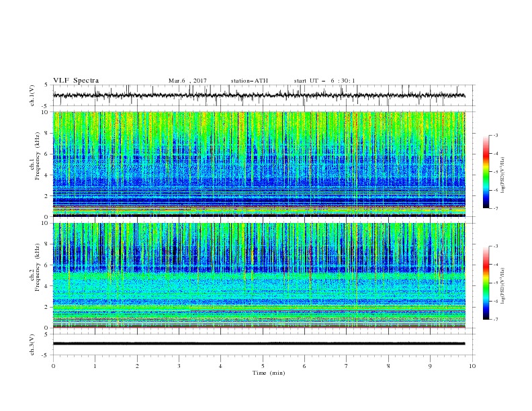Select the "ch.3(V)" axis label
The width and height of the screenshot is (532, 411).
(32, 345)
